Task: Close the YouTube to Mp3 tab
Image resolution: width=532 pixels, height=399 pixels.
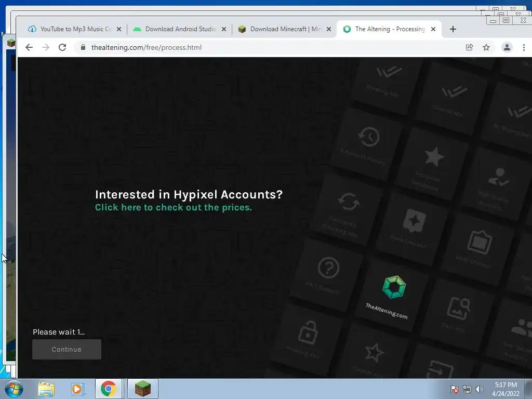Action: (119, 29)
